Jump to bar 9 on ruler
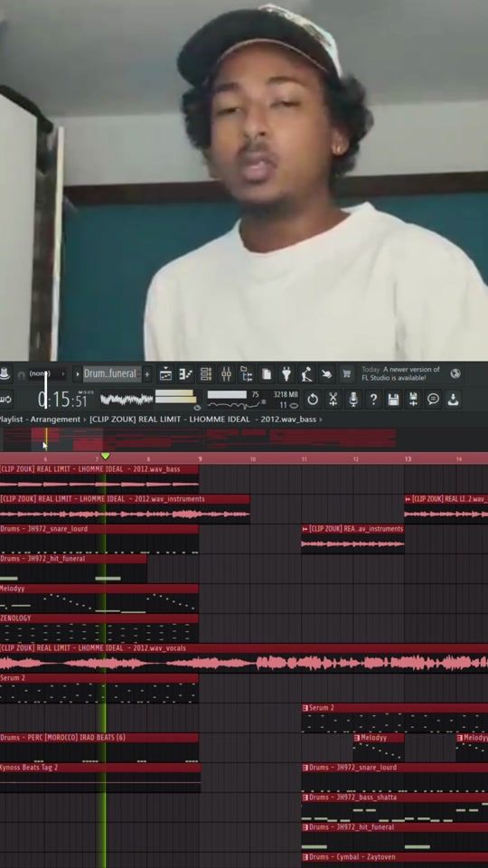This screenshot has height=868, width=488. click(200, 459)
